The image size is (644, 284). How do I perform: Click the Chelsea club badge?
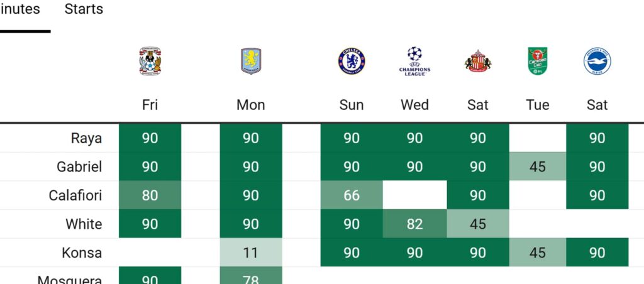coord(352,61)
